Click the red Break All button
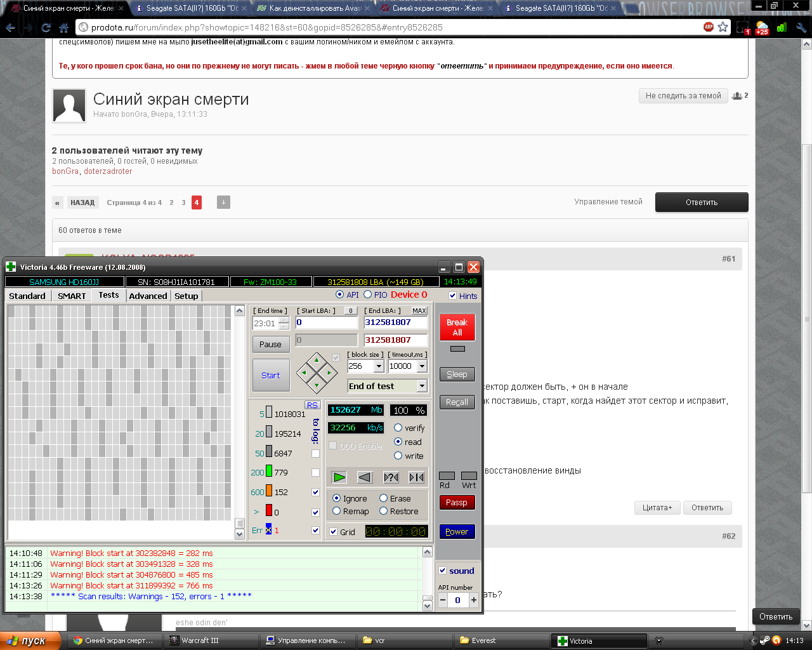 pos(457,328)
